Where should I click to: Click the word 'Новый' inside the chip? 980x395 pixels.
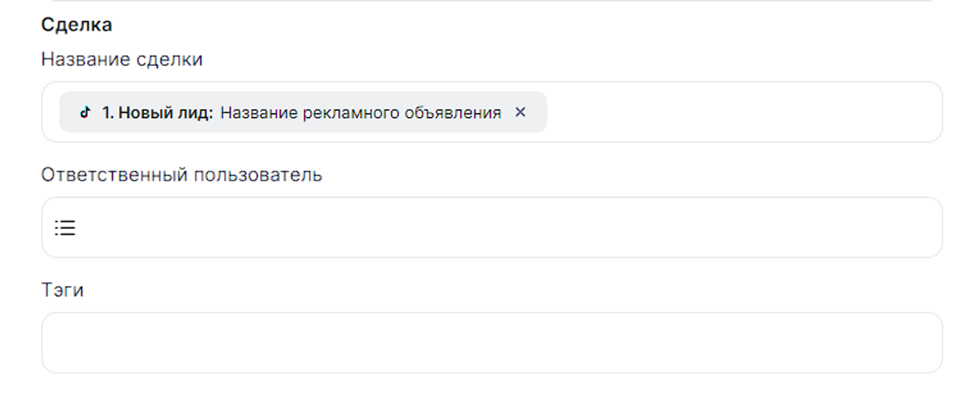pyautogui.click(x=141, y=113)
